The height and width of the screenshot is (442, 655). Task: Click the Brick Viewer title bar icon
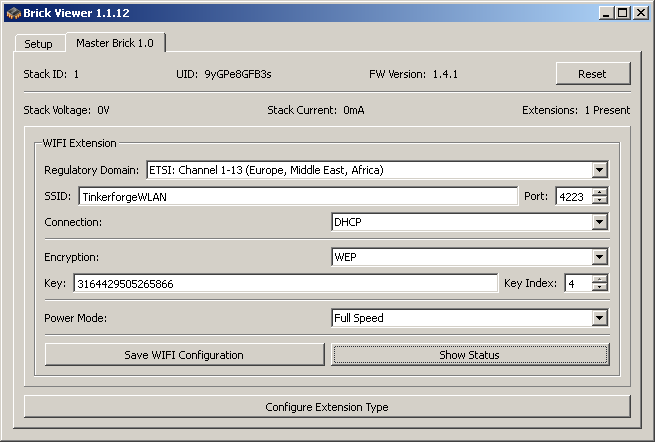13,13
